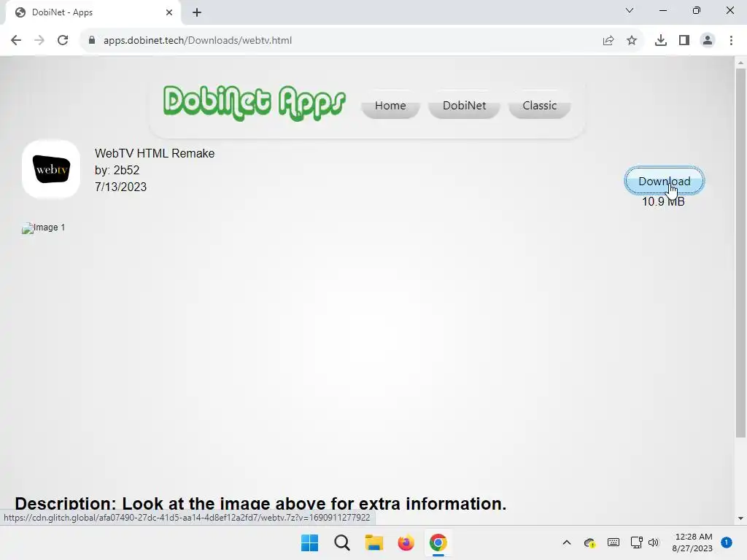View site info via lock icon
Image resolution: width=747 pixels, height=560 pixels.
(x=92, y=40)
